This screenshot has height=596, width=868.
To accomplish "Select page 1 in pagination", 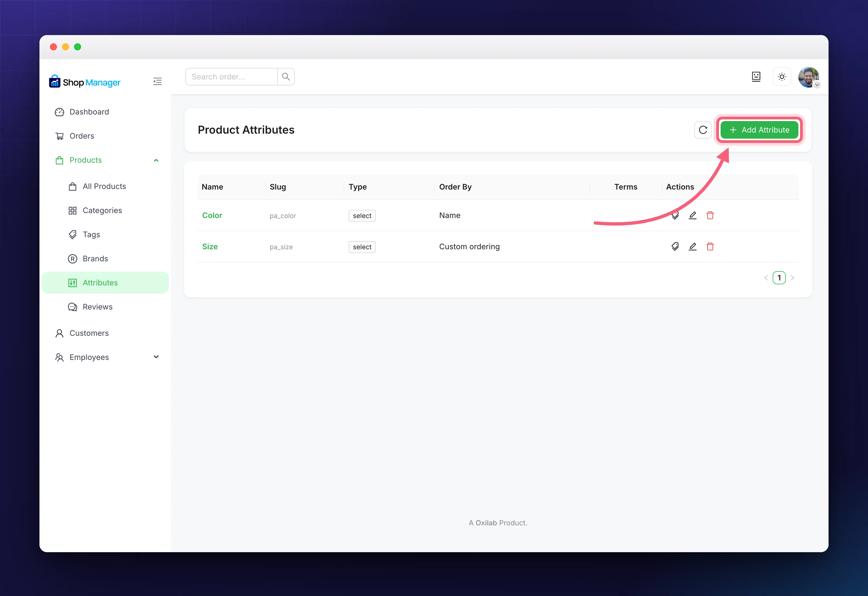I will 779,278.
